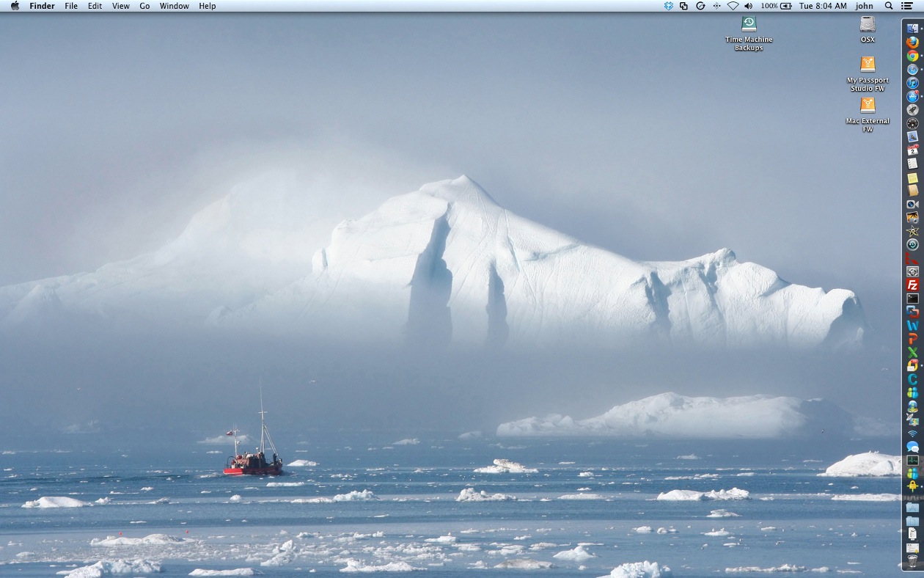Open the Documents folder stack in Dock
The height and width of the screenshot is (578, 924).
coord(912,521)
